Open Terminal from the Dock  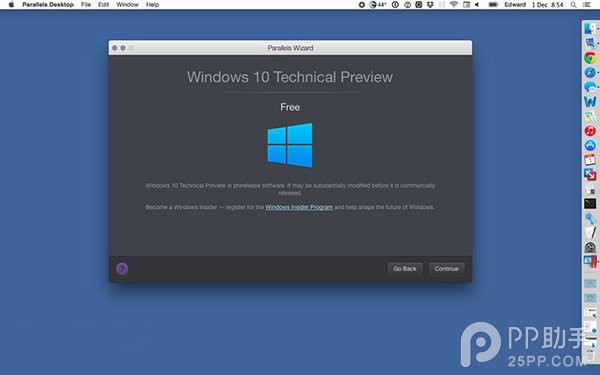[590, 203]
